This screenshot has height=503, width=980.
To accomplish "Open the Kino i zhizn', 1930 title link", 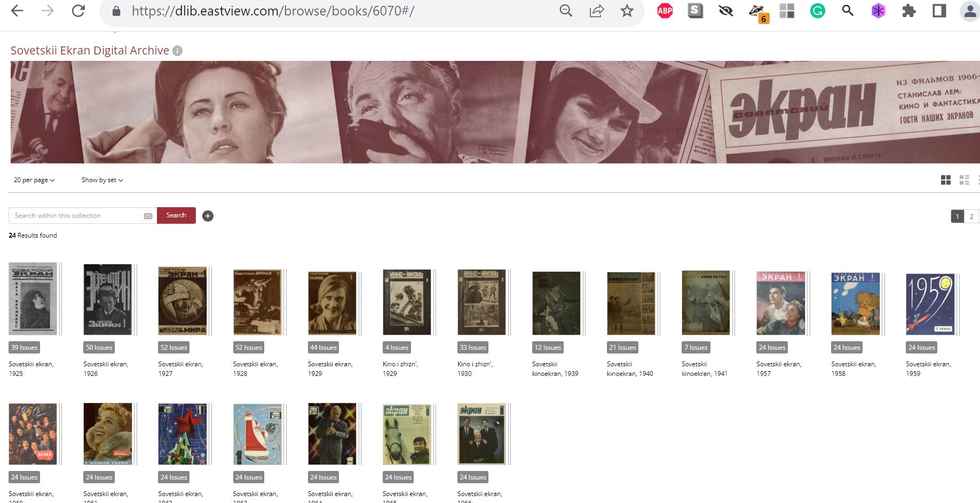I will [475, 368].
